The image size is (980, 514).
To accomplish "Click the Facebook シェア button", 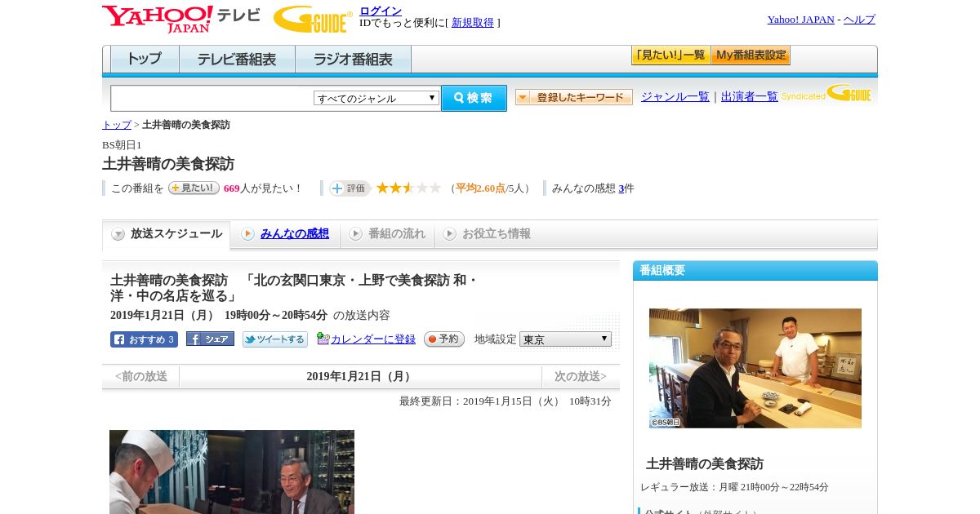I will point(210,339).
